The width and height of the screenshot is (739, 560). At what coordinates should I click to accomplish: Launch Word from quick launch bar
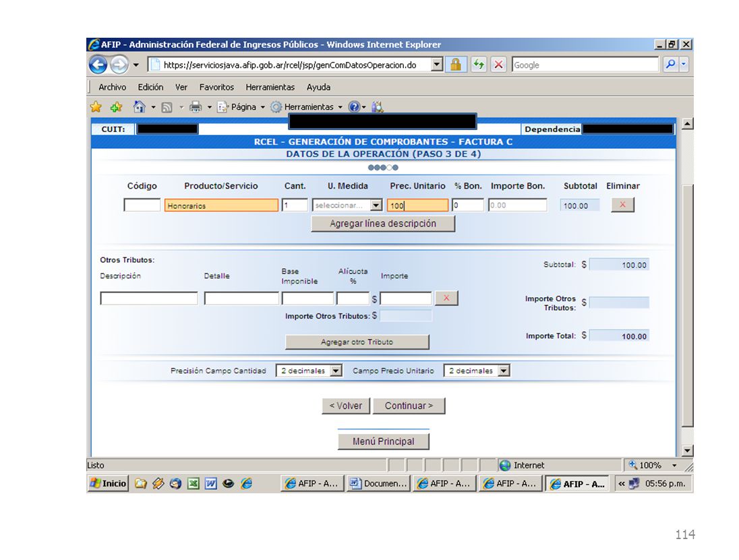pyautogui.click(x=210, y=484)
